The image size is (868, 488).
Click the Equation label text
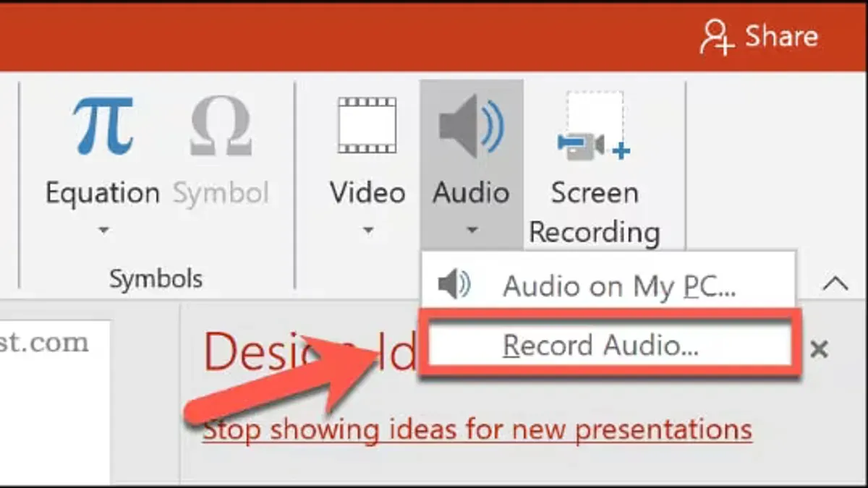[103, 193]
